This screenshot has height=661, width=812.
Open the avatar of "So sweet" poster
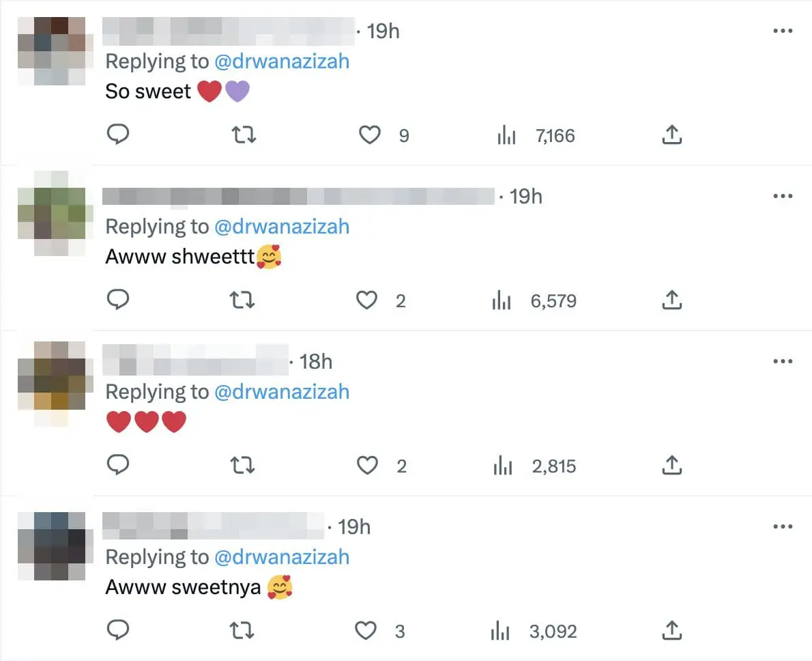point(51,51)
